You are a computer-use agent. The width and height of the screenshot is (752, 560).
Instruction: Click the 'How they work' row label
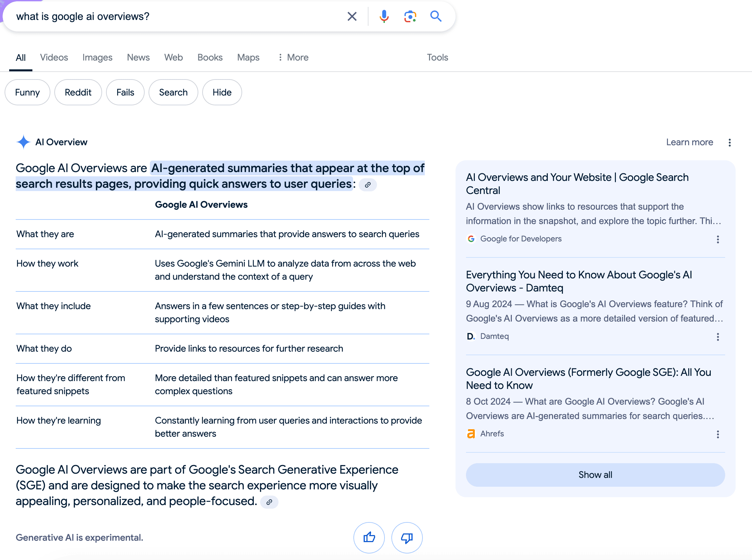click(x=47, y=264)
